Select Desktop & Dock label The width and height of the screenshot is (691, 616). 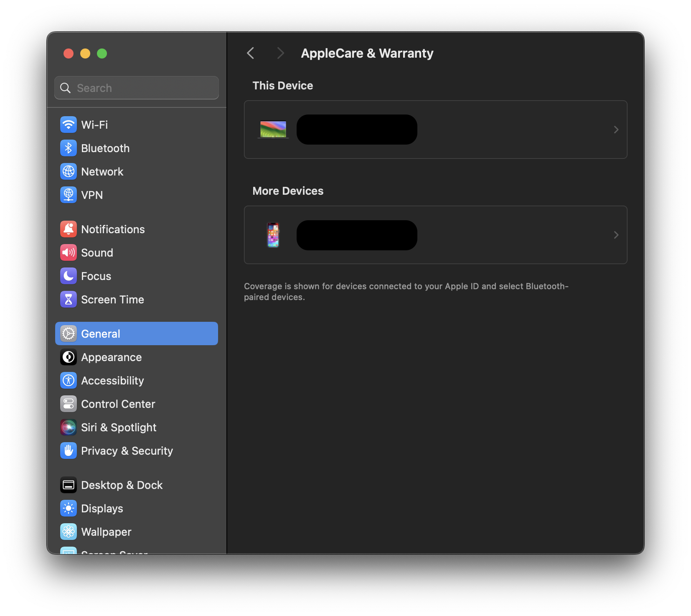pos(122,485)
